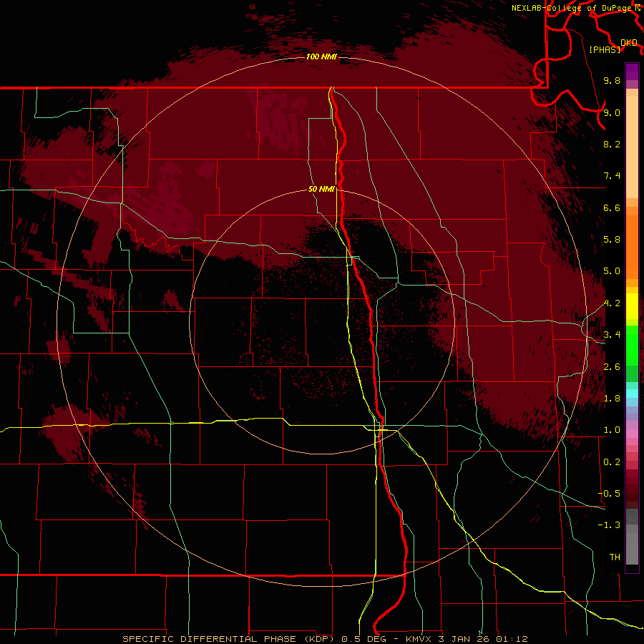644x644 pixels.
Task: Click the 1.8 legend value
Action: 612,399
